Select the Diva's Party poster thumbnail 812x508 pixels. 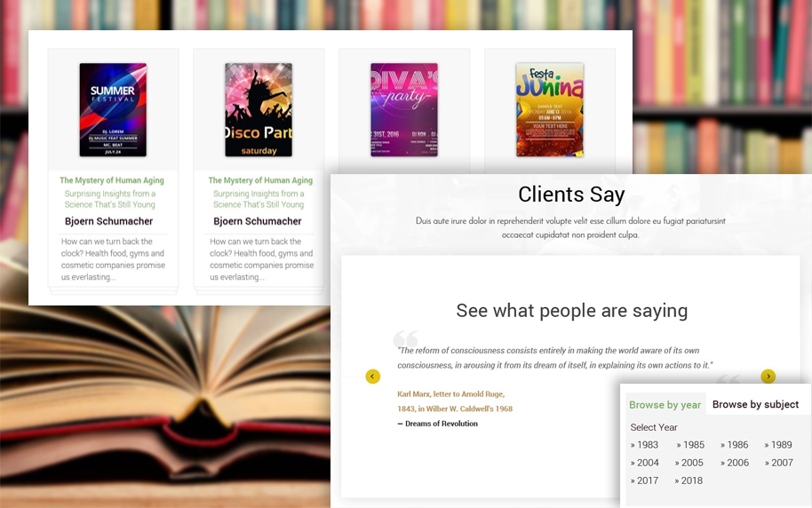pyautogui.click(x=404, y=110)
